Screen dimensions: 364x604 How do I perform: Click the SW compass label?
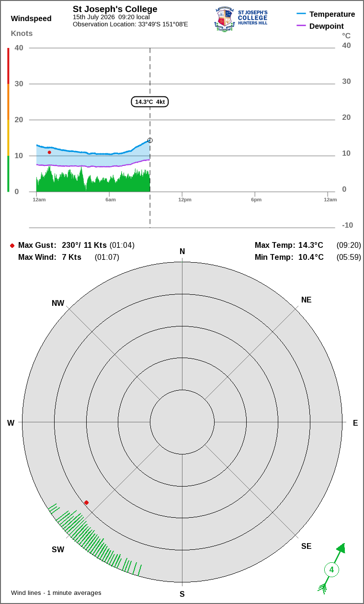point(58,549)
